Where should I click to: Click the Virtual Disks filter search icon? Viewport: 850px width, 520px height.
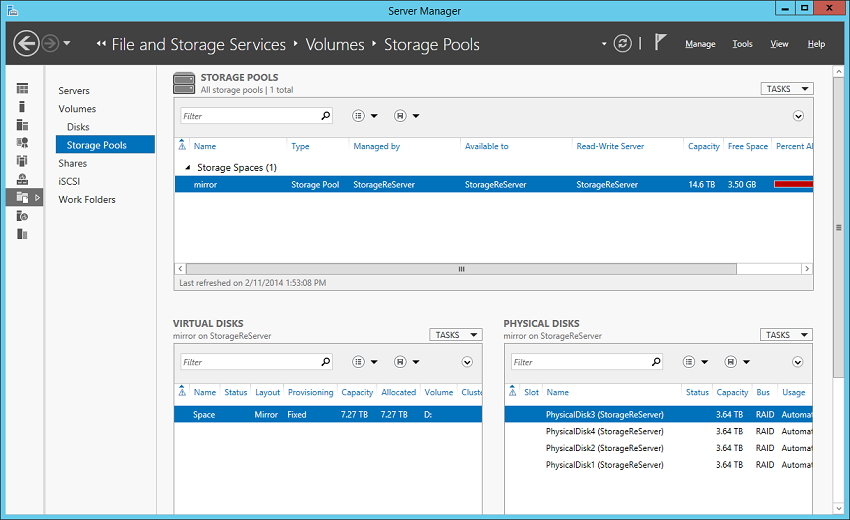325,362
